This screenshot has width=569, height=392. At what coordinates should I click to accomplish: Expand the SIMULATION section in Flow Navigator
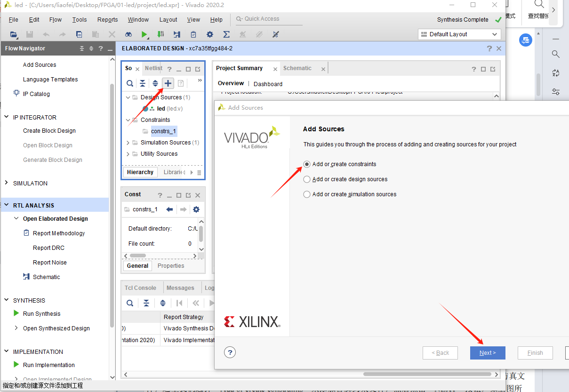7,183
